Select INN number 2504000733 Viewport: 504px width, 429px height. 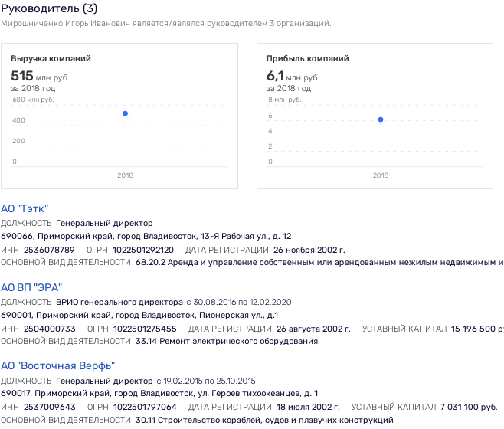[x=50, y=329]
